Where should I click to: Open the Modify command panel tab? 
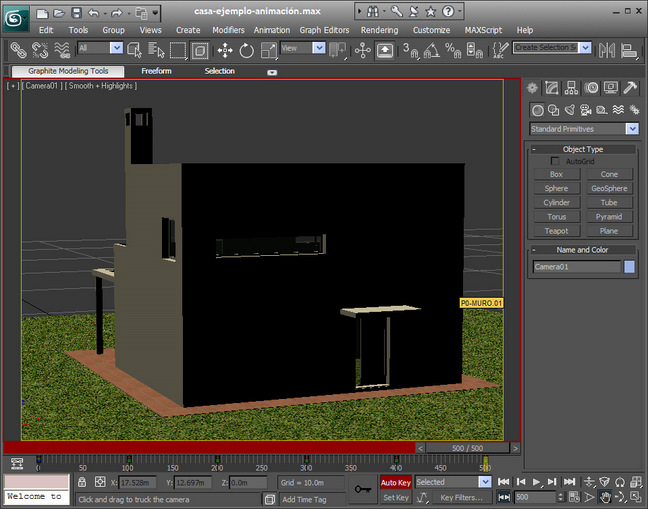pyautogui.click(x=552, y=89)
